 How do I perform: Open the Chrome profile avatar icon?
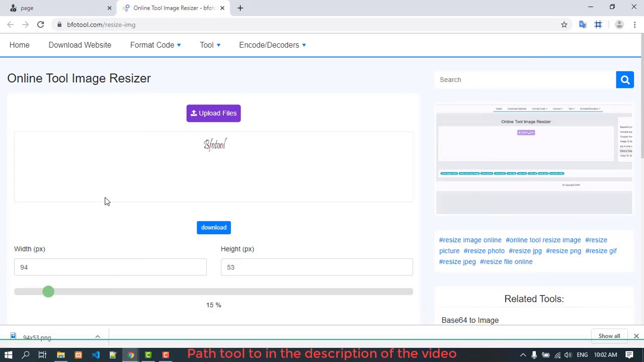(619, 25)
